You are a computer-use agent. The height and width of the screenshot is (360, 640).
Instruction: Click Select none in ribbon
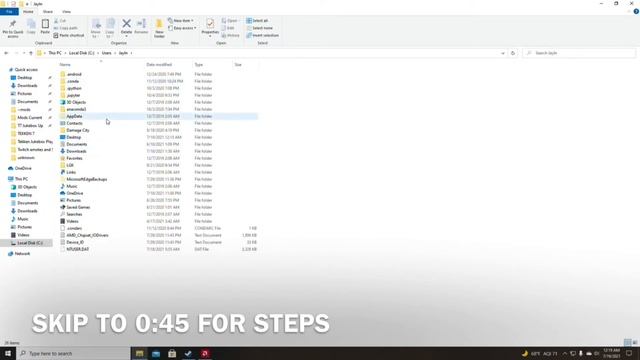click(260, 28)
